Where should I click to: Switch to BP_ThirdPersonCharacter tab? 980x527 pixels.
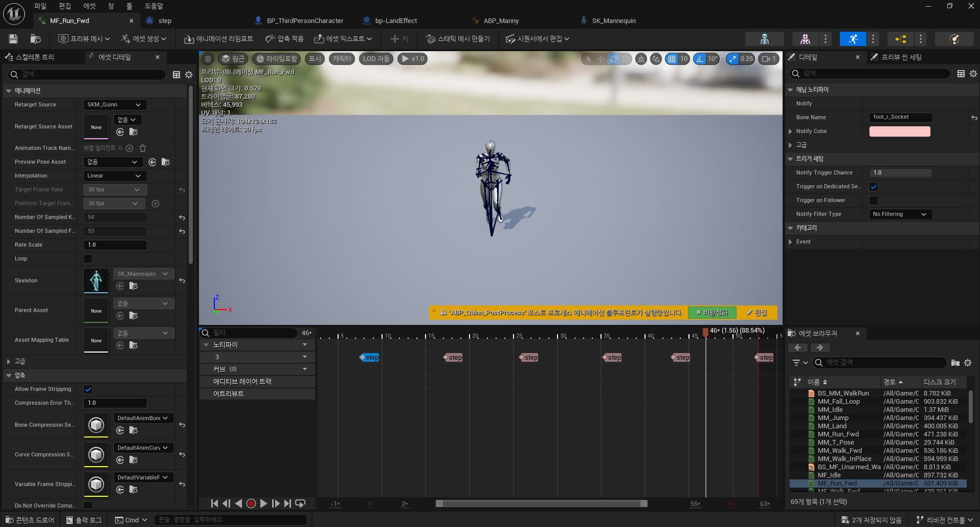[x=305, y=21]
